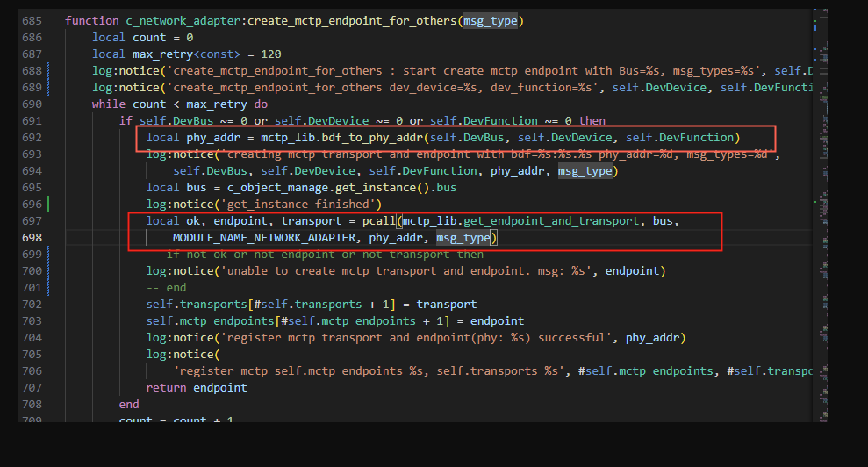Click the commented '-- end' on line 701

(x=166, y=287)
